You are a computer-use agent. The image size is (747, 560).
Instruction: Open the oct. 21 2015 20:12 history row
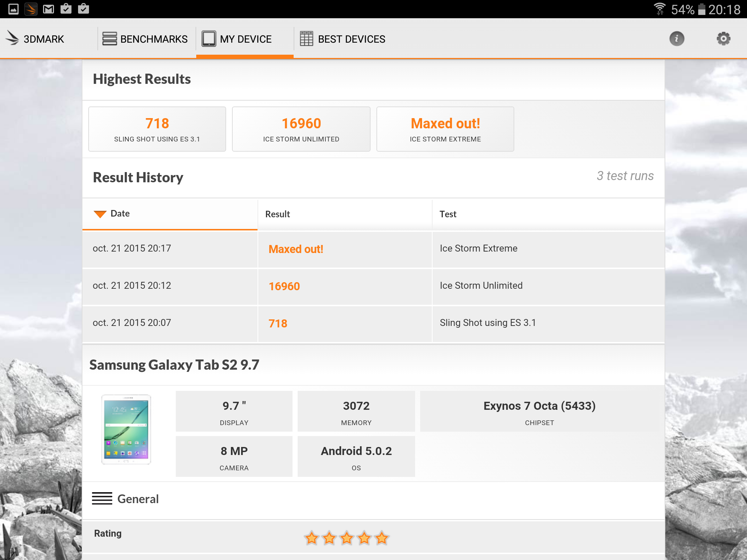pyautogui.click(x=373, y=286)
